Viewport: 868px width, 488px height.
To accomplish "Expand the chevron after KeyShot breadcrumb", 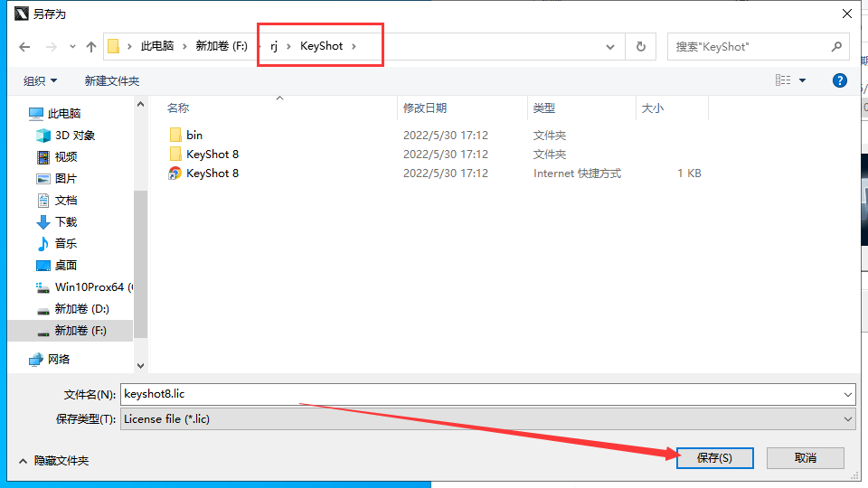I will tap(354, 46).
